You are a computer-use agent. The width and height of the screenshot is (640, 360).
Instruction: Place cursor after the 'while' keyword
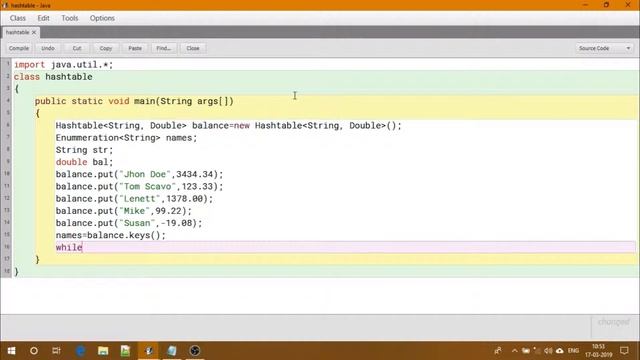[x=83, y=247]
